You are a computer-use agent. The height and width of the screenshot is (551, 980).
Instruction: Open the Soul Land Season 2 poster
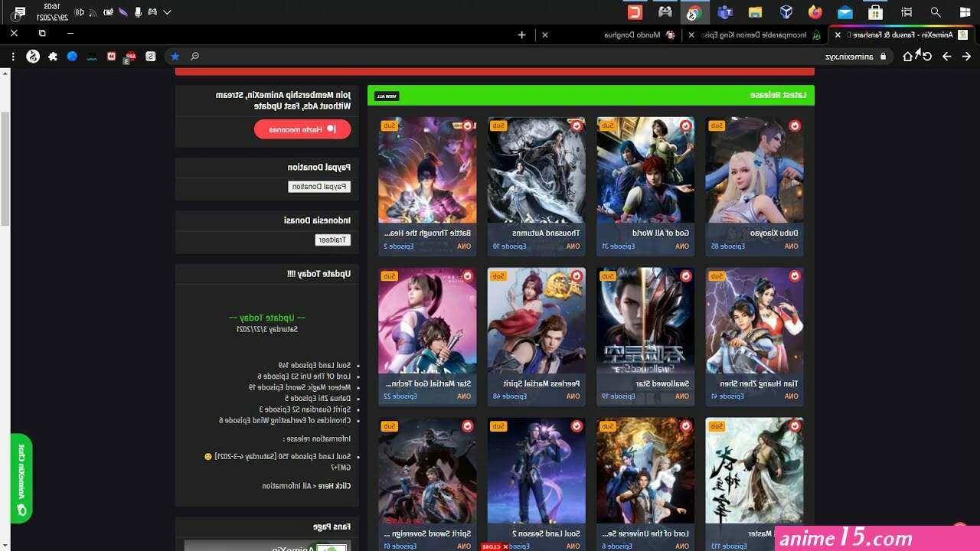pos(536,471)
